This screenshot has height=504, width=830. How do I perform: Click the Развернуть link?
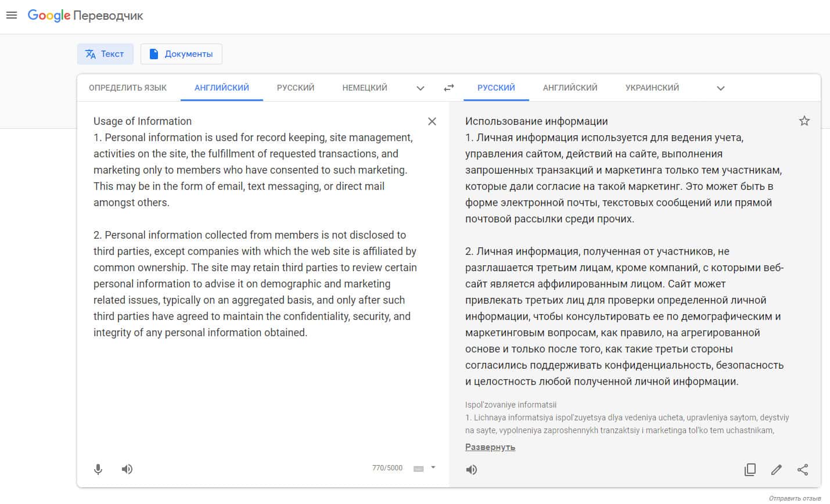click(490, 447)
